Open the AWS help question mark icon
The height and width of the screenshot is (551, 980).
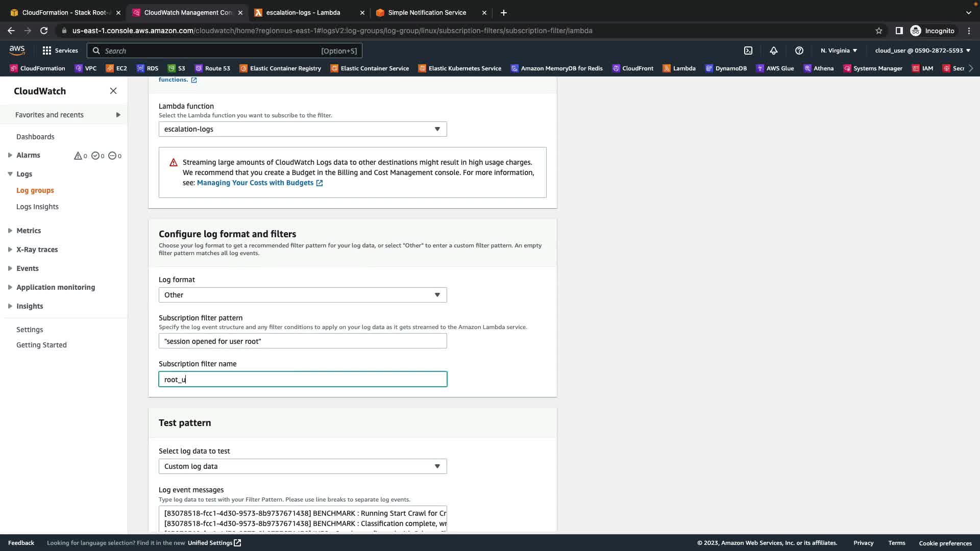[x=799, y=51]
